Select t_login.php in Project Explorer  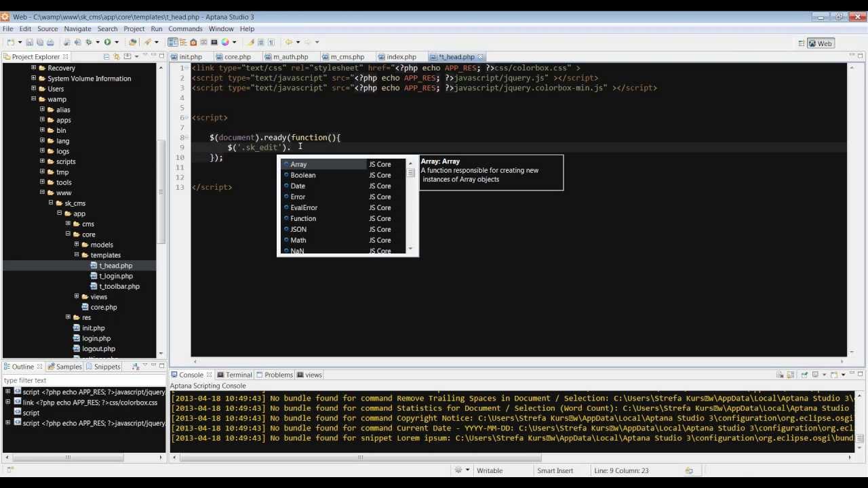[x=116, y=276]
